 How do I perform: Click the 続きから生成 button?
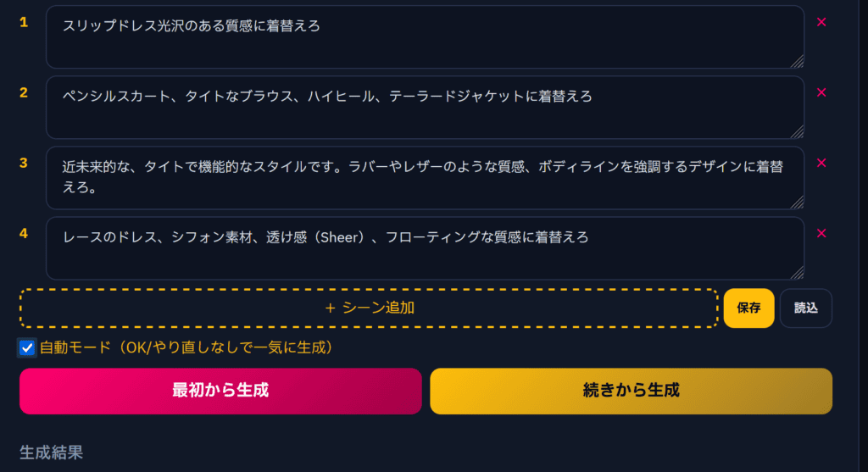[631, 391]
